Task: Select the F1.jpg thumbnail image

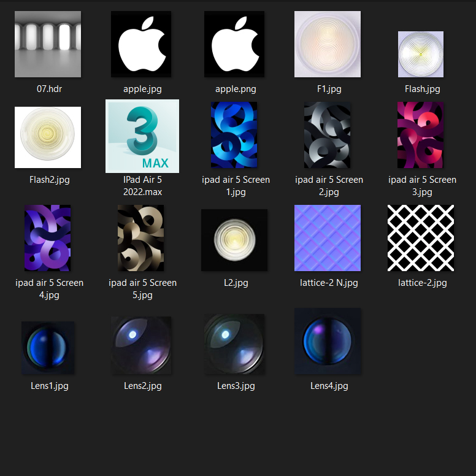Action: coord(328,44)
